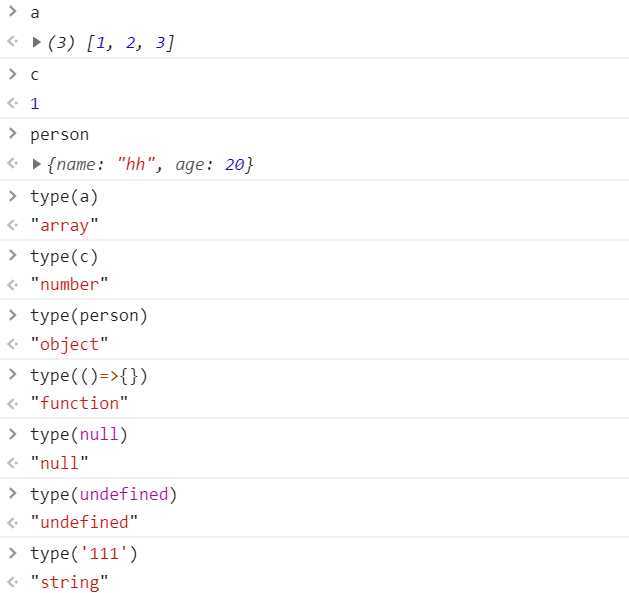Click the input chevron beside 'person'
The image size is (629, 593).
point(13,134)
